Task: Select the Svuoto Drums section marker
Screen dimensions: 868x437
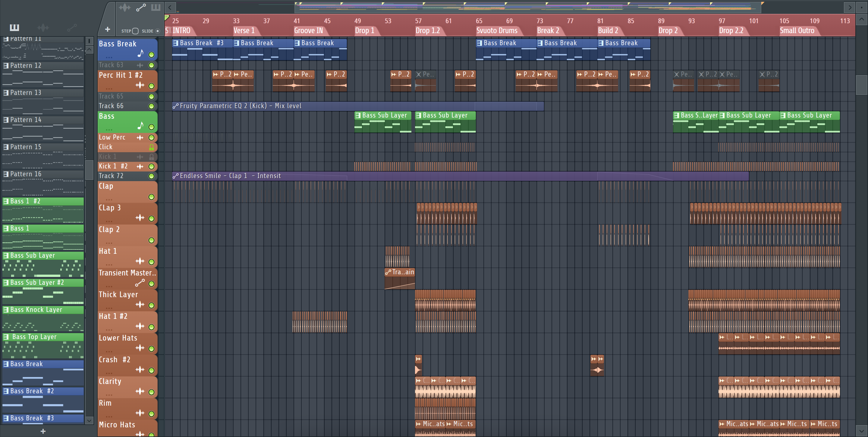Action: click(497, 31)
